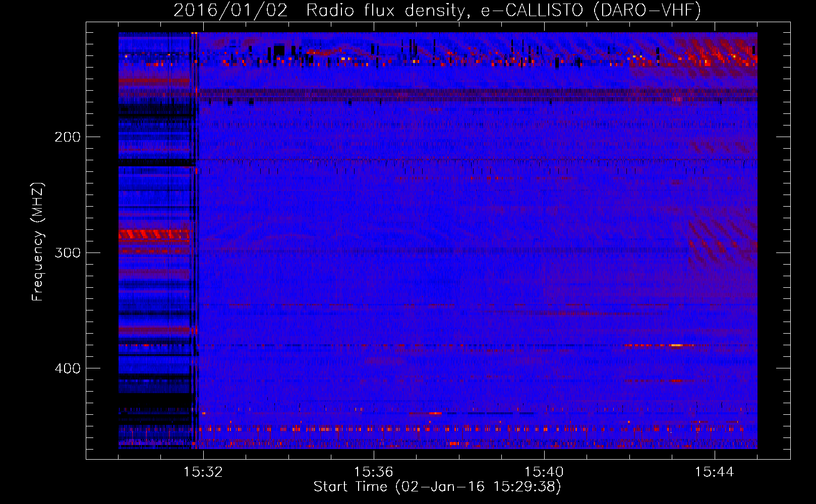Click the 400 frequency tick label
Image resolution: width=816 pixels, height=504 pixels.
pyautogui.click(x=68, y=368)
